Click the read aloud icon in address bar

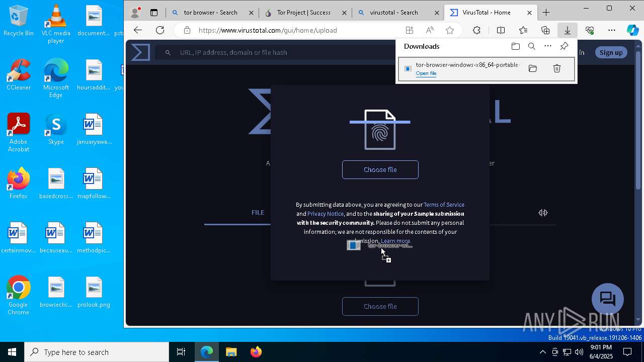pyautogui.click(x=430, y=30)
